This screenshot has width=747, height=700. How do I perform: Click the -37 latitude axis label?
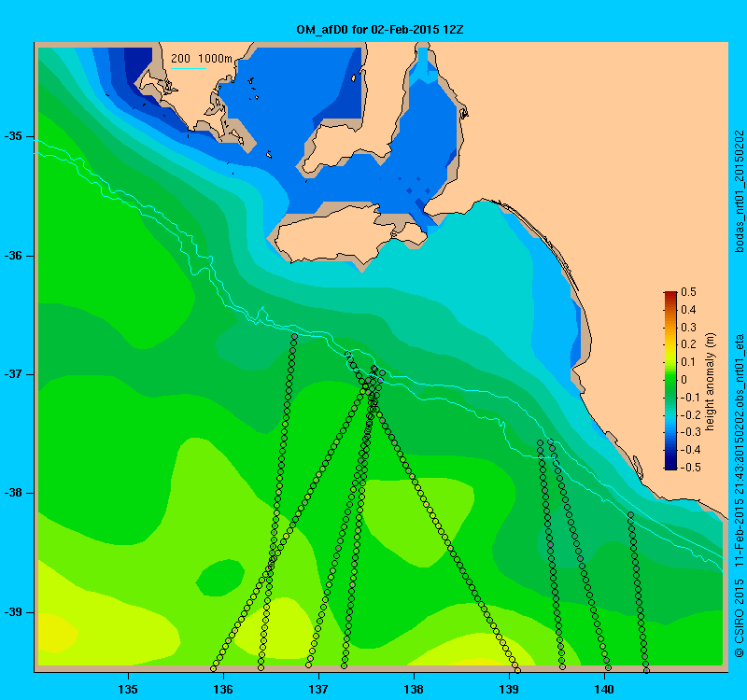(x=13, y=374)
